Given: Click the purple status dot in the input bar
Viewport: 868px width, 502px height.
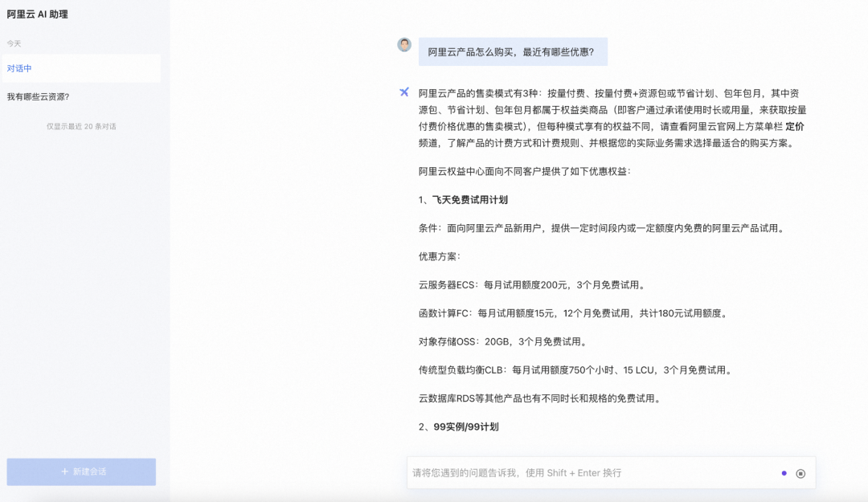Looking at the screenshot, I should 784,473.
